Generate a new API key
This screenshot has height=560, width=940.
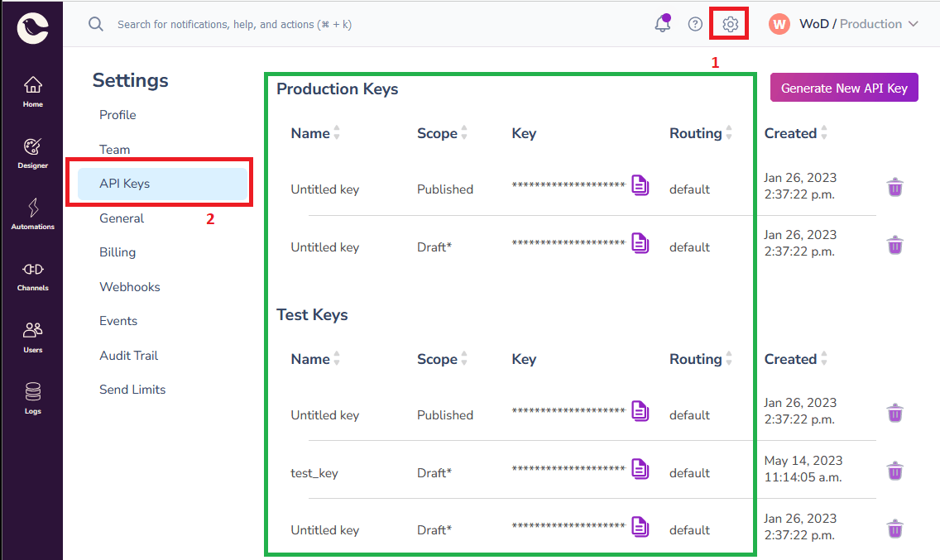pyautogui.click(x=844, y=87)
